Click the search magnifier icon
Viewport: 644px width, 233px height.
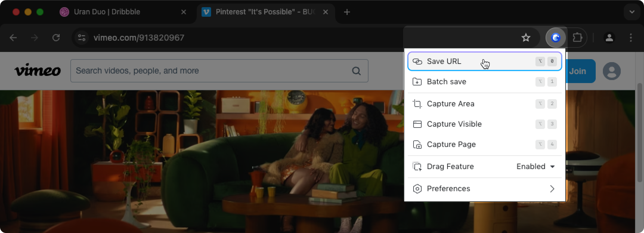coord(356,71)
